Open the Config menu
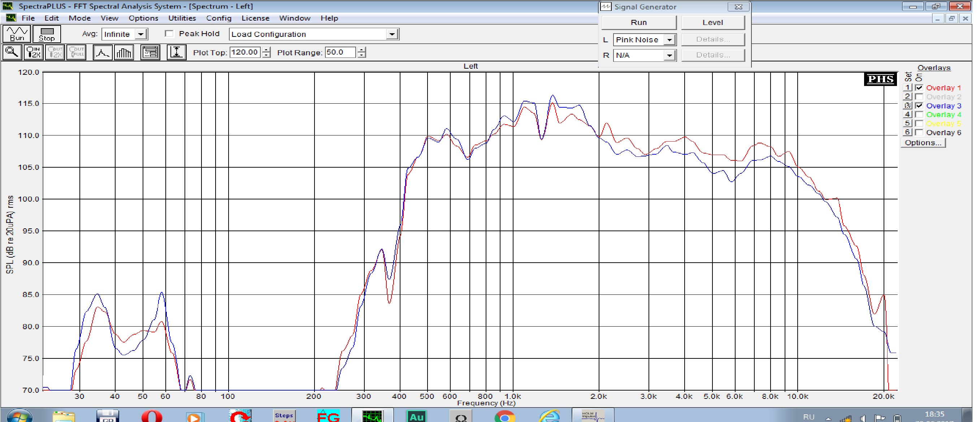The height and width of the screenshot is (422, 980). point(218,18)
